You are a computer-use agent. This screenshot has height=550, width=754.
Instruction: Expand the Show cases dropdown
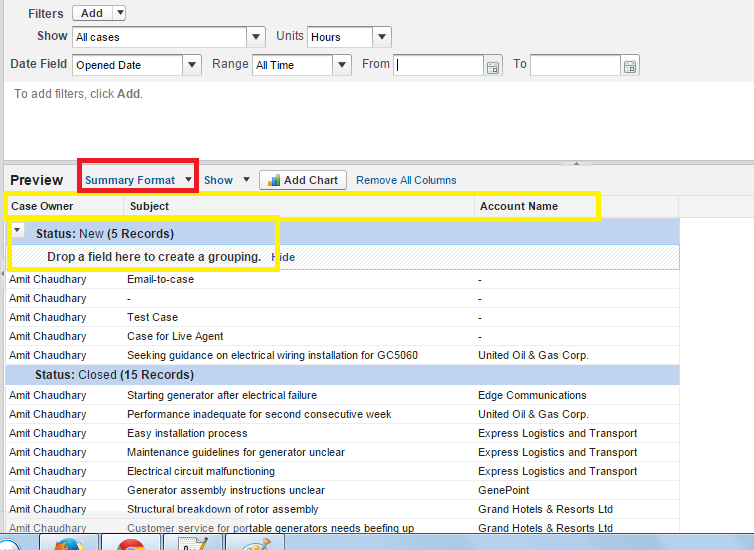[x=255, y=37]
